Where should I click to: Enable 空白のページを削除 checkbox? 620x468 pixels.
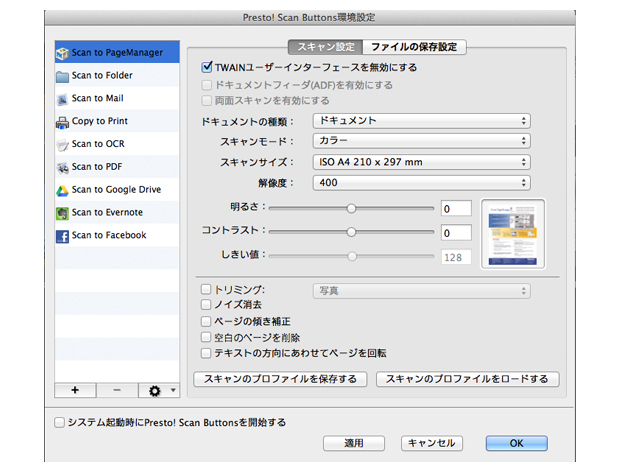[206, 337]
